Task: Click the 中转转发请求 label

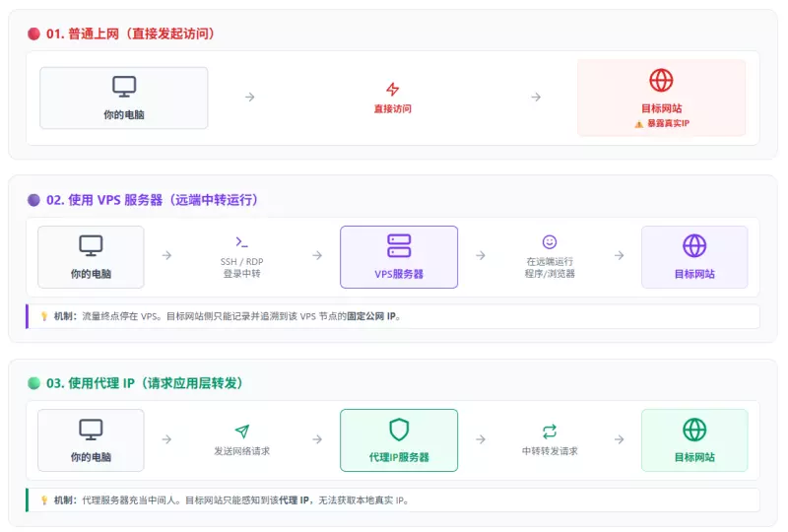Action: [x=550, y=451]
